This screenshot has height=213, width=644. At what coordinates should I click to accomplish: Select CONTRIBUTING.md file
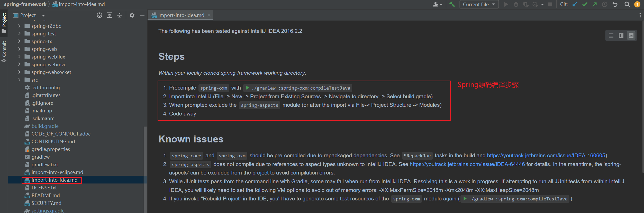(53, 141)
